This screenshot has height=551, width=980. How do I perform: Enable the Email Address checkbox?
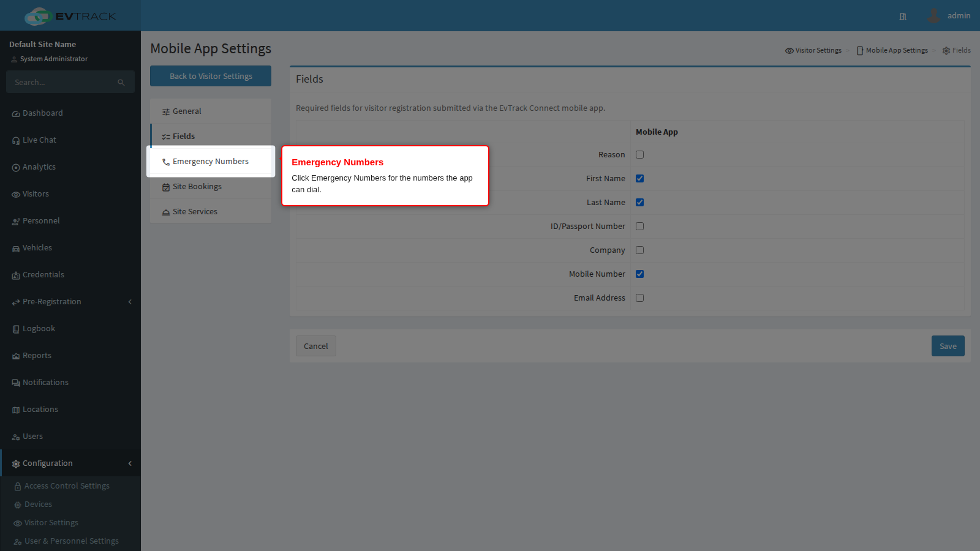point(639,298)
